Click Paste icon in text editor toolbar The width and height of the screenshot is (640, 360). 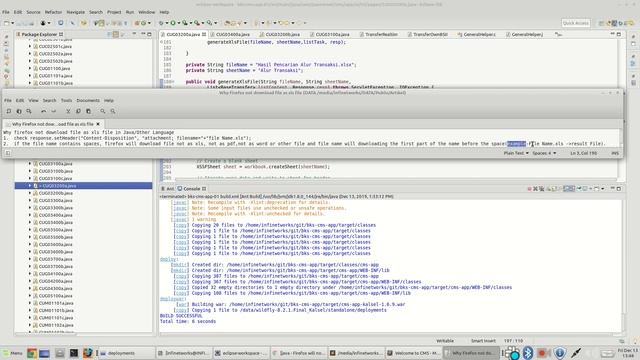tap(88, 111)
